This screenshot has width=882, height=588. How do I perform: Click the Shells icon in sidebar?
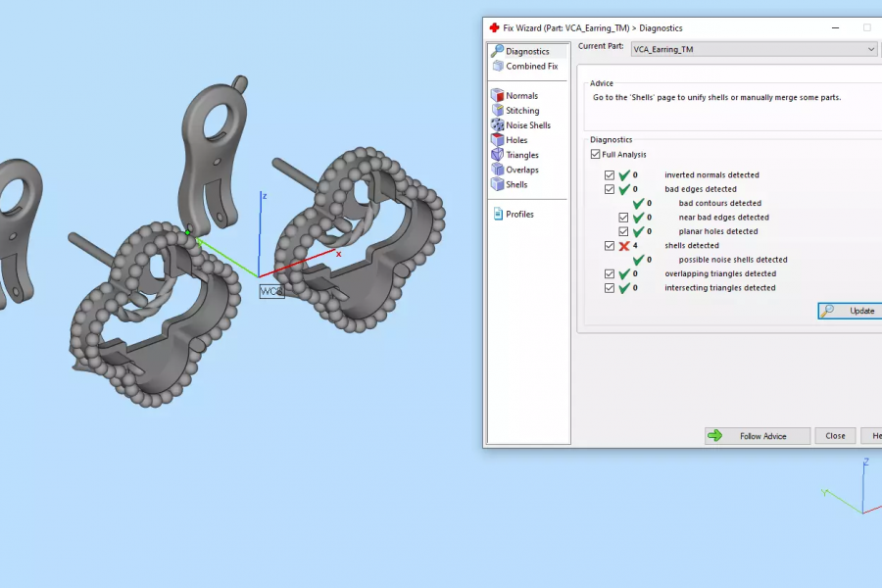497,184
